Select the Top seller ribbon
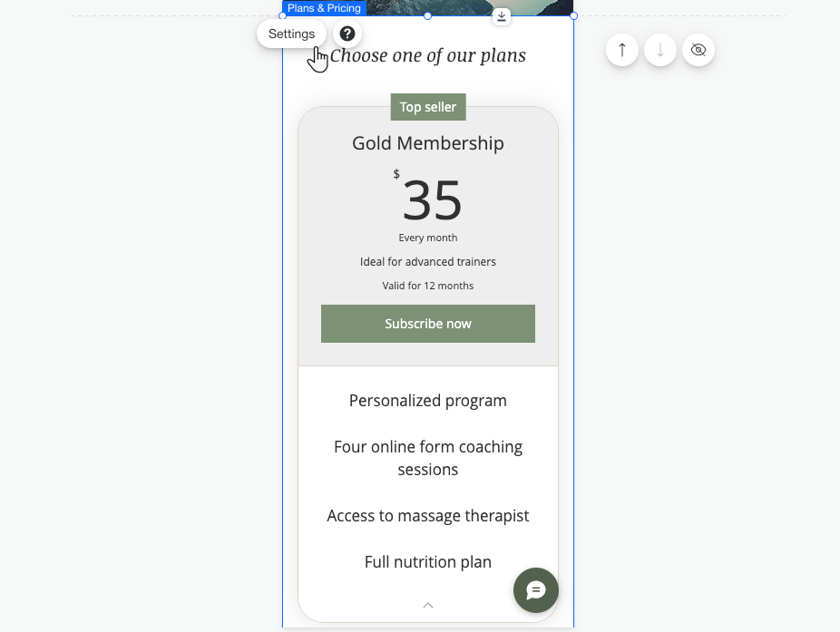Screen dimensions: 840x632 pyautogui.click(x=427, y=106)
